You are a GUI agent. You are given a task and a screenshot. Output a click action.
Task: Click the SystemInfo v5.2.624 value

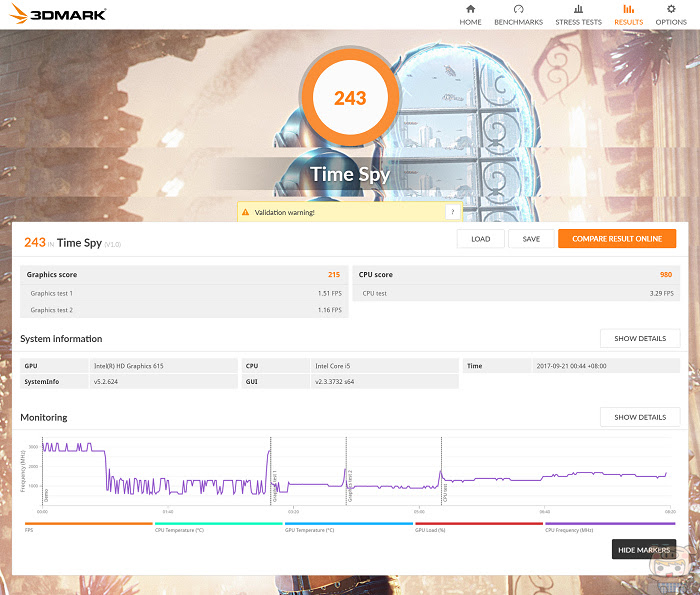[x=106, y=382]
